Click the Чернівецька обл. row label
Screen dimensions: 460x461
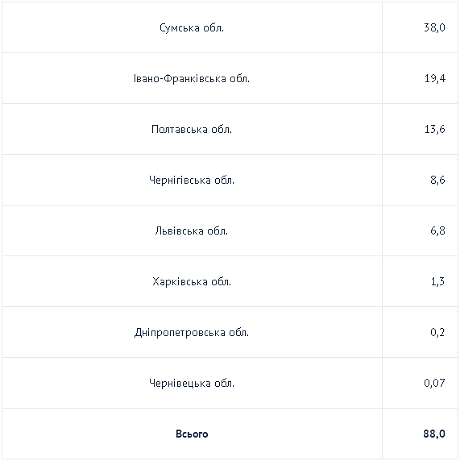coord(192,383)
